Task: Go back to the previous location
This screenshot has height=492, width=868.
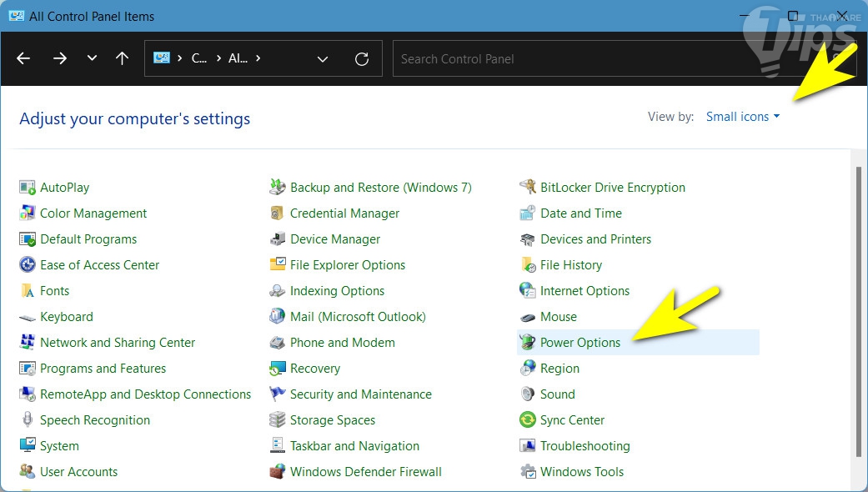Action: click(x=23, y=59)
